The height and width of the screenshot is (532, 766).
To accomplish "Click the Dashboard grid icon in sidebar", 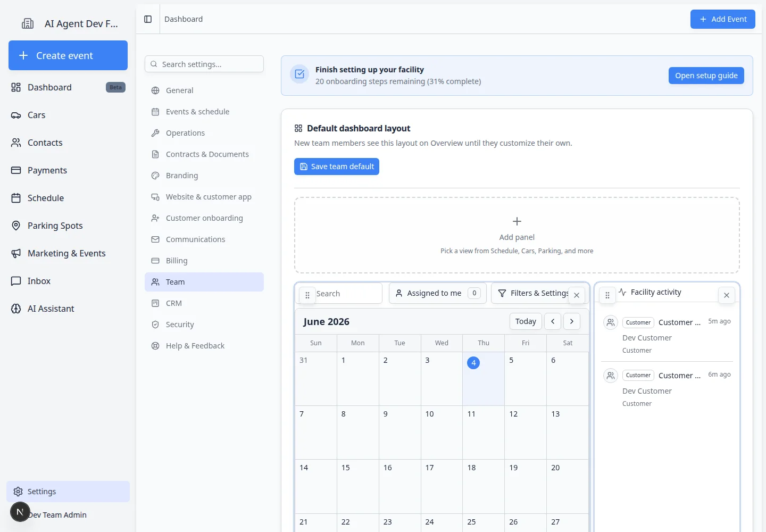I will pyautogui.click(x=16, y=87).
